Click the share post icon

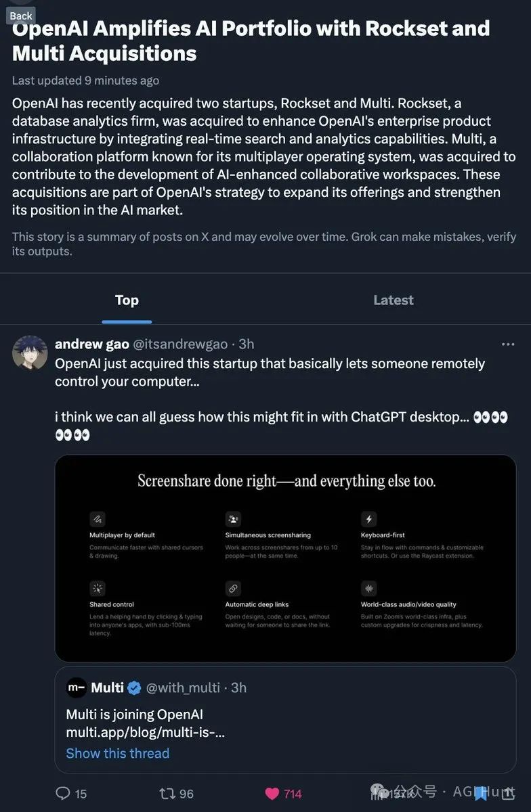coord(507,793)
